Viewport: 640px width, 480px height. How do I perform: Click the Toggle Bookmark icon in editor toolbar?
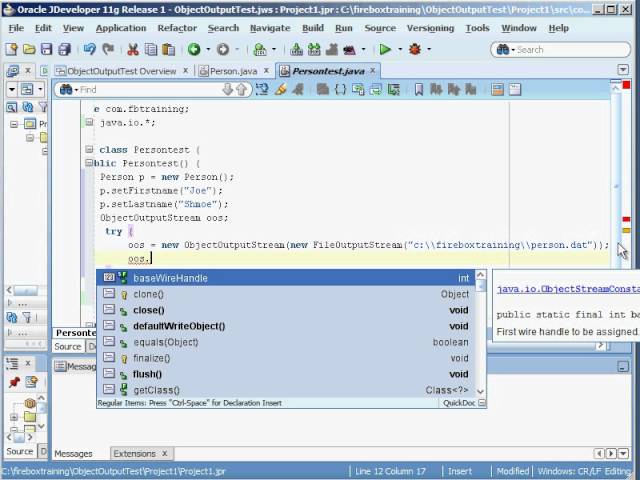click(419, 89)
